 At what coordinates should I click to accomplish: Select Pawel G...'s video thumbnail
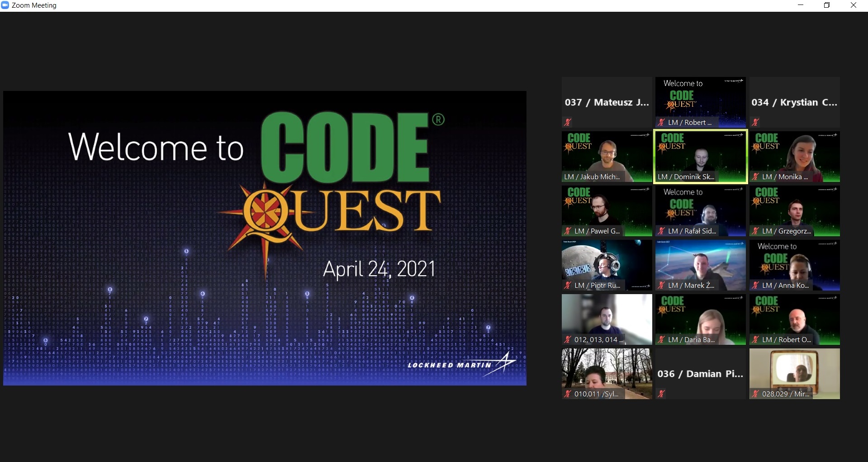[607, 211]
